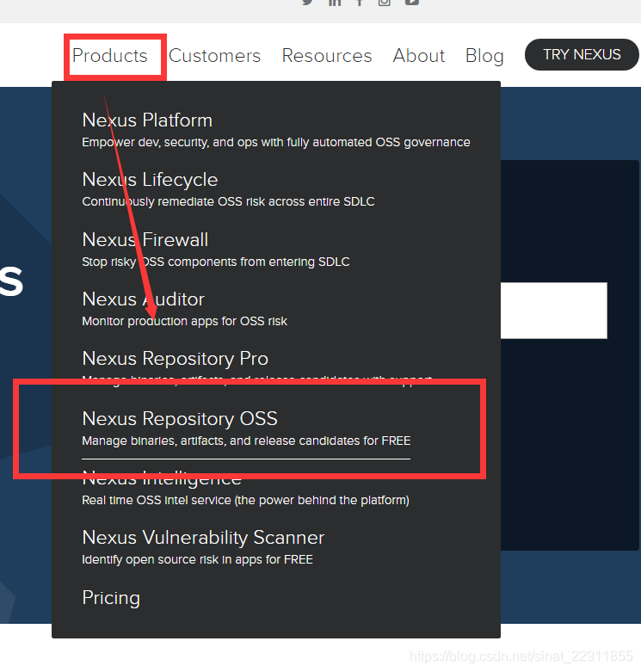Open the Resources menu
Image resolution: width=641 pixels, height=672 pixels.
coord(327,56)
